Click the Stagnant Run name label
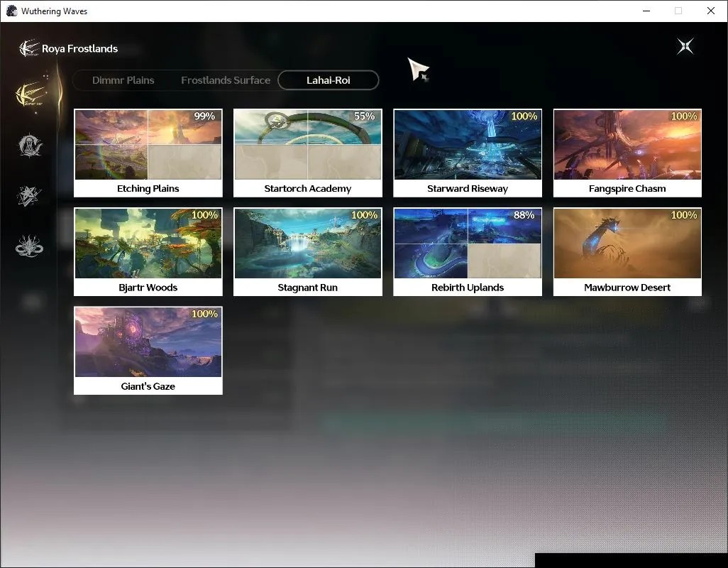 308,288
